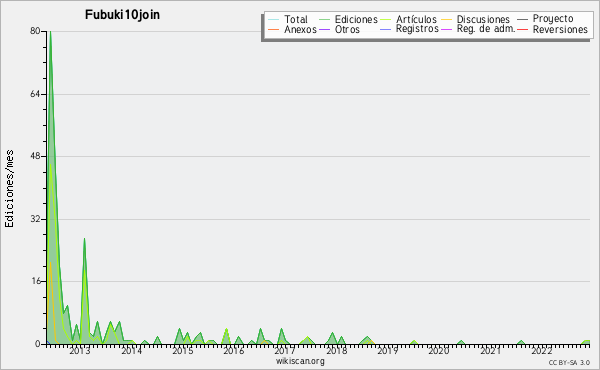
Task: Click the 48 y-axis value
Action: tap(35, 156)
